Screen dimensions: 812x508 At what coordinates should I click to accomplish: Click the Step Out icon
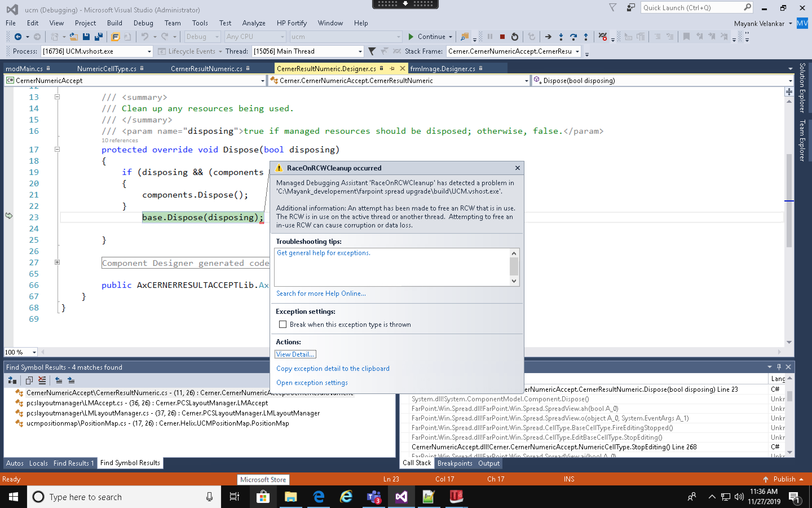tap(586, 37)
